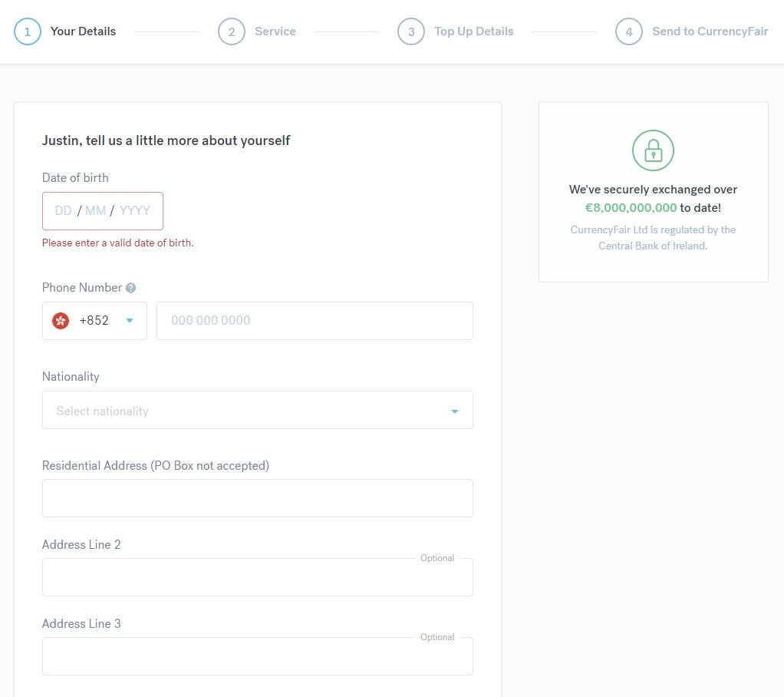Click the nationality dropdown arrow
The image size is (784, 697).
[x=455, y=411]
